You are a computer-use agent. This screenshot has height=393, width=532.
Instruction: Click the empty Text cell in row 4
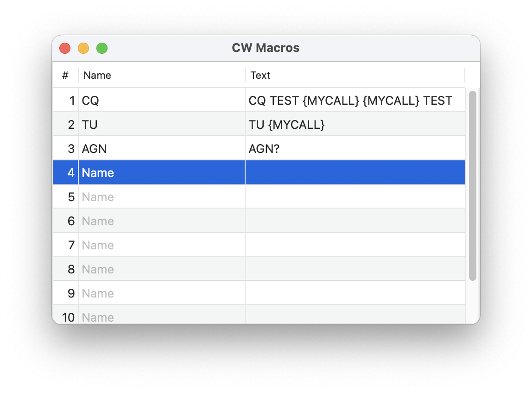(355, 173)
